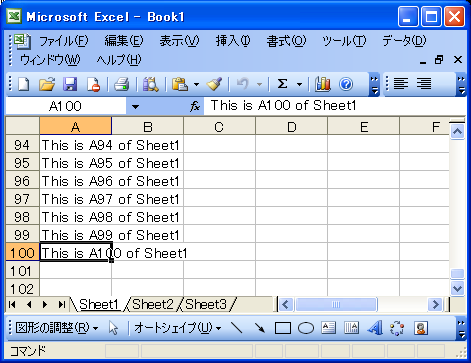Open Print Preview with the magnifier icon
This screenshot has height=363, width=471.
click(151, 84)
